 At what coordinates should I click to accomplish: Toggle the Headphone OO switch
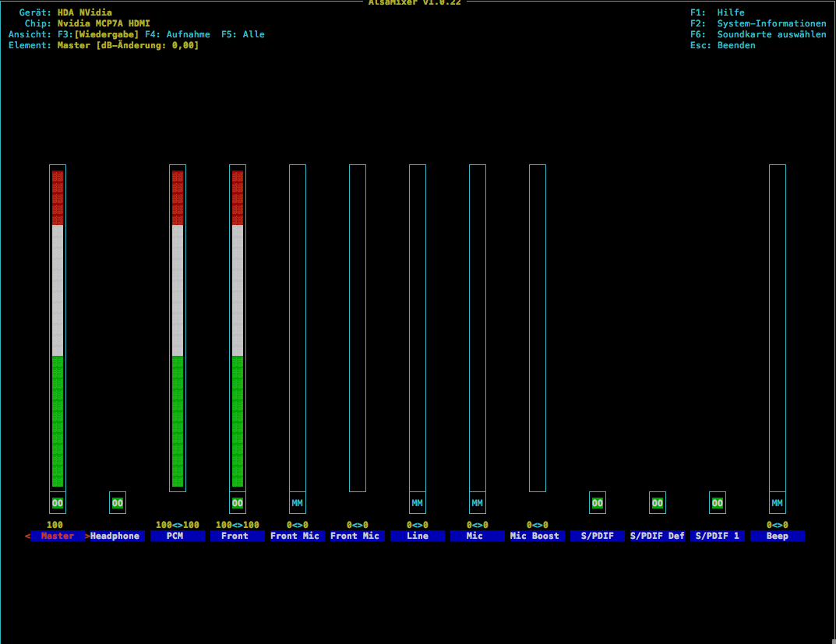tap(118, 503)
